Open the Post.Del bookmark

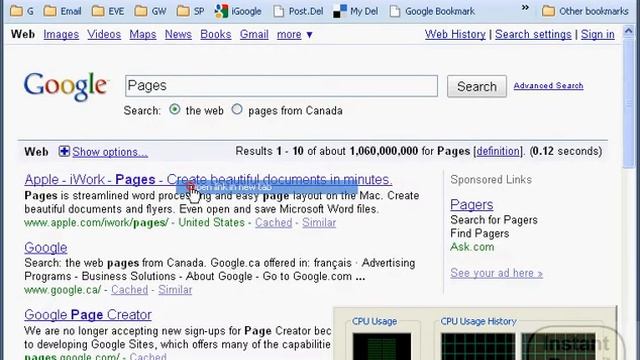(x=298, y=11)
